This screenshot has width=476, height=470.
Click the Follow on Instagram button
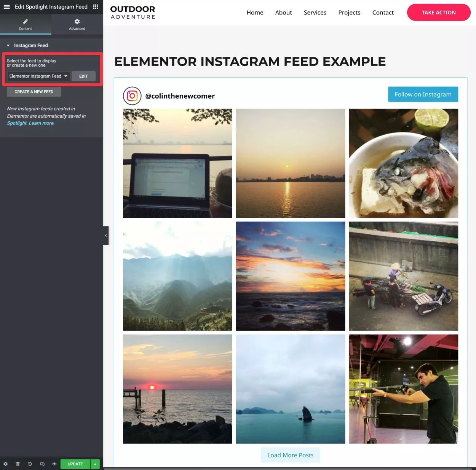point(423,94)
